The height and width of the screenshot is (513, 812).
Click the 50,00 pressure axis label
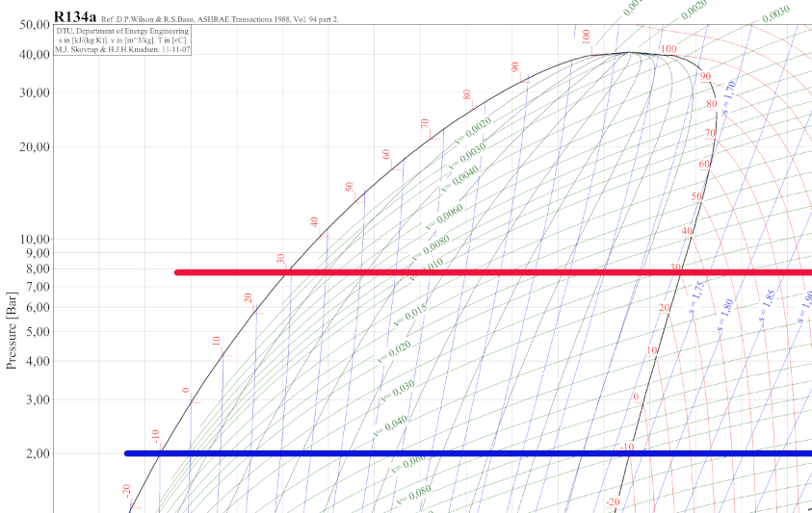[35, 25]
